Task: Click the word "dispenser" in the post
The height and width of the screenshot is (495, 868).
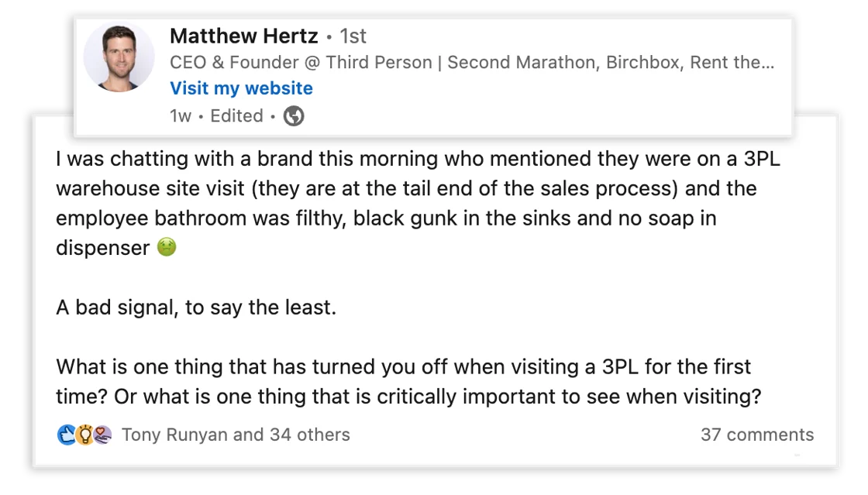Action: (102, 248)
